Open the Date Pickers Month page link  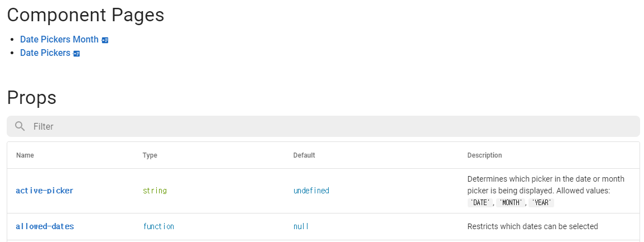click(59, 40)
